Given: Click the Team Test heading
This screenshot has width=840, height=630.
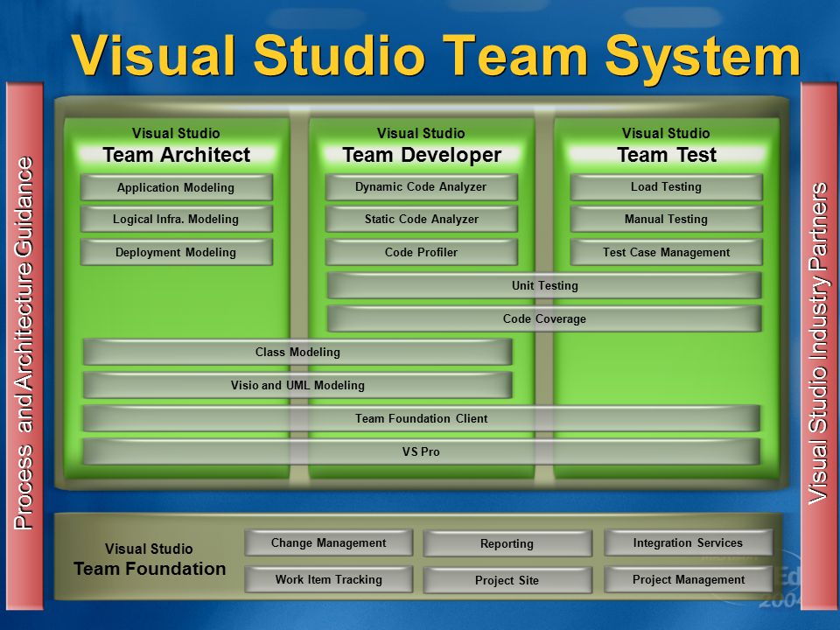Looking at the screenshot, I should point(667,155).
